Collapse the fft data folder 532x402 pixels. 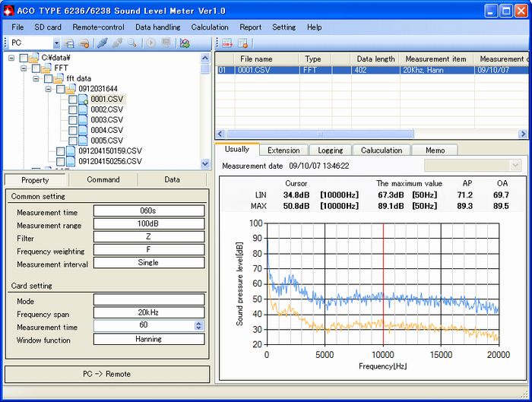click(36, 78)
